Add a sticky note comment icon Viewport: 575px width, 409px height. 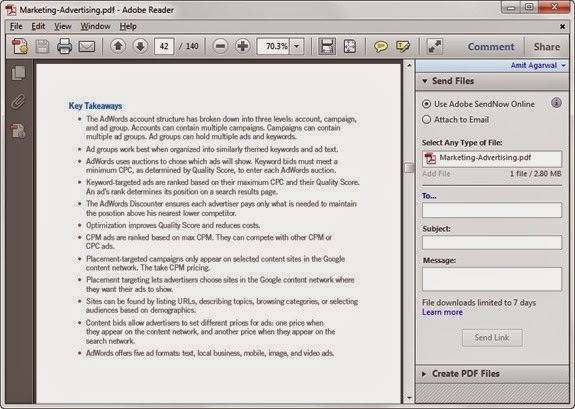[381, 47]
